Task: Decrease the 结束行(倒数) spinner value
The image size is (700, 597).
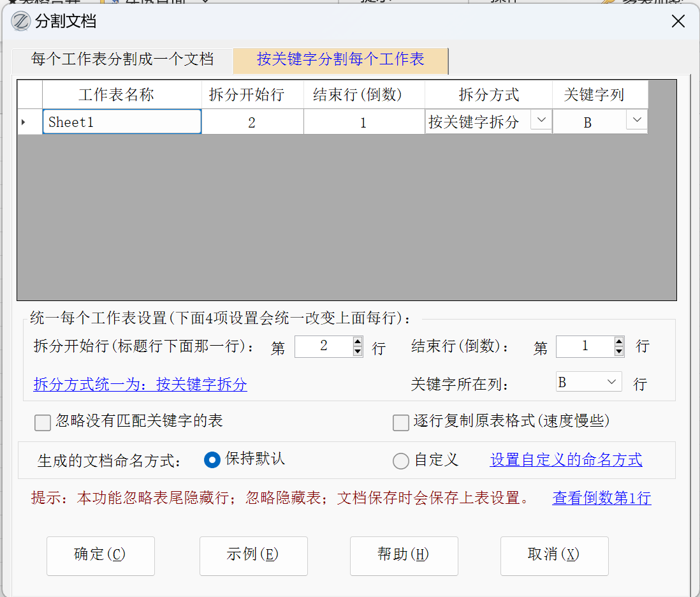Action: tap(619, 351)
